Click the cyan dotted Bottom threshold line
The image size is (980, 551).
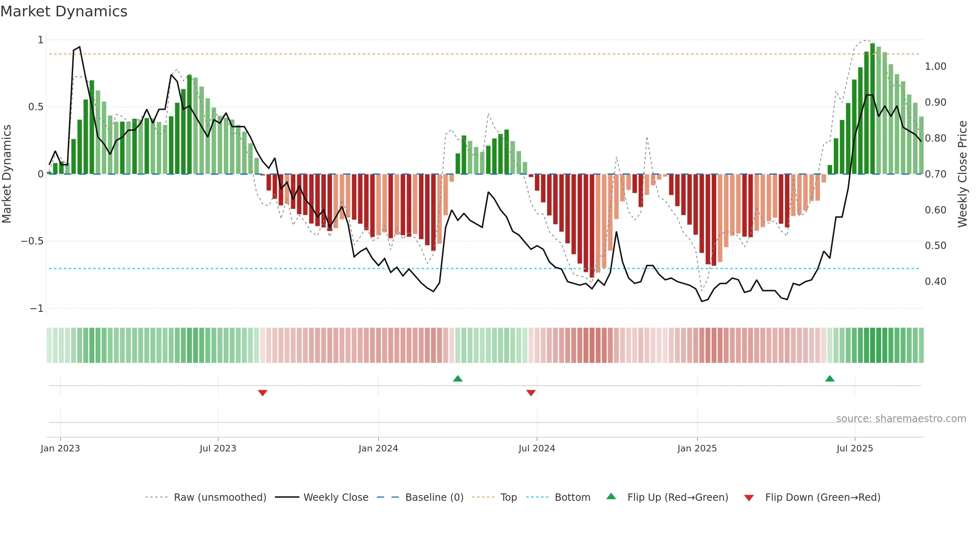pos(484,269)
